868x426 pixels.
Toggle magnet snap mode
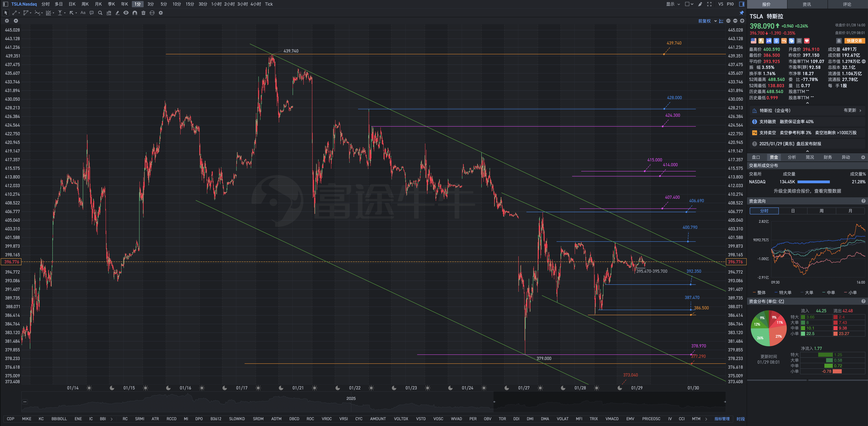pyautogui.click(x=135, y=13)
